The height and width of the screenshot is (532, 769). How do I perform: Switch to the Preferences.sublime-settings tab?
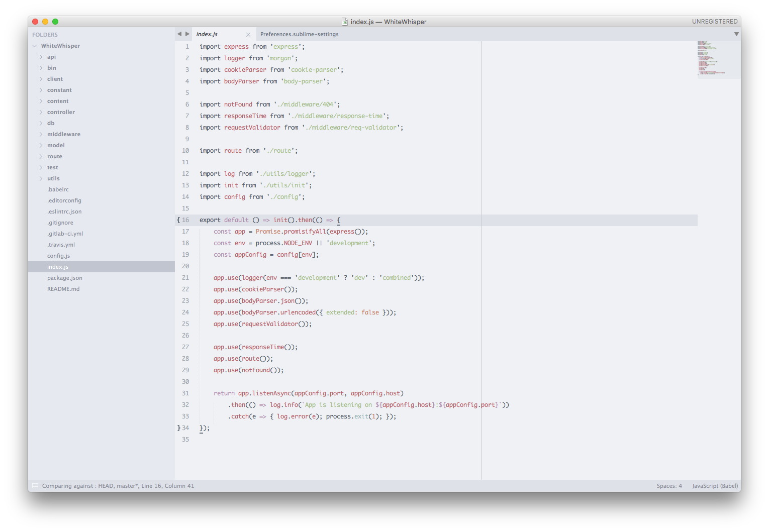[299, 34]
